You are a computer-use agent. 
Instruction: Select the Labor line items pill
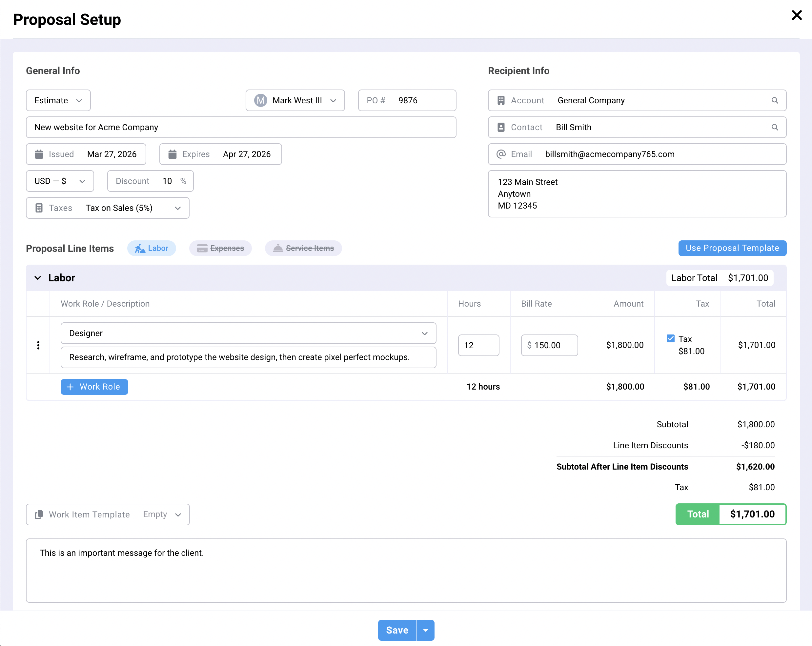pos(152,248)
